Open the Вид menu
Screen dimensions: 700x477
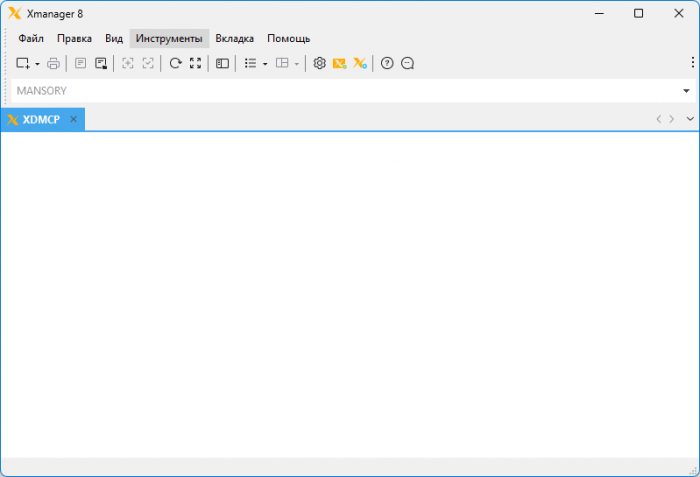pos(114,39)
